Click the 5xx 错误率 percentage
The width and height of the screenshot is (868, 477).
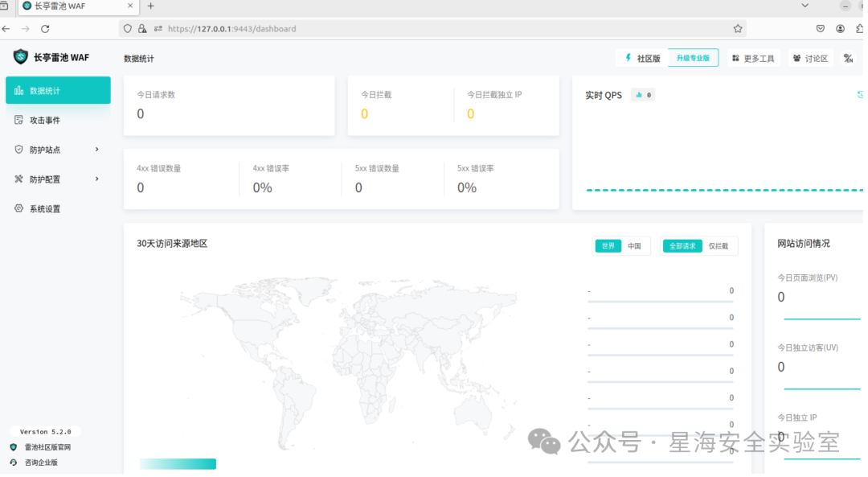click(x=467, y=187)
